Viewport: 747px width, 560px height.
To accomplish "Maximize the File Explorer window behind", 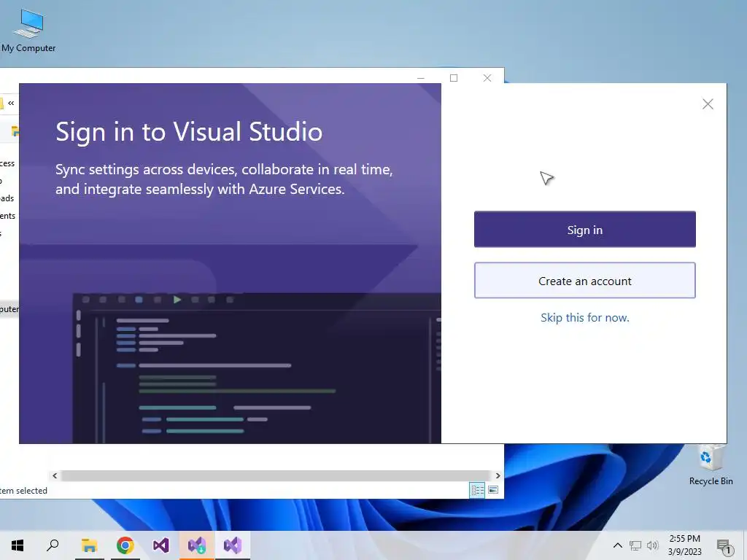I will click(454, 77).
